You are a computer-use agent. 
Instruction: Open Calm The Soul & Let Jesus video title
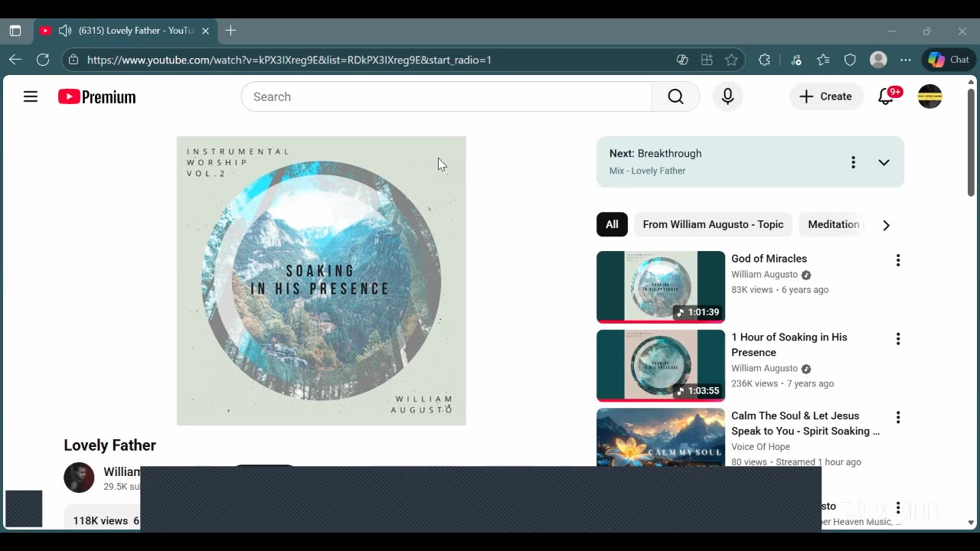click(805, 423)
